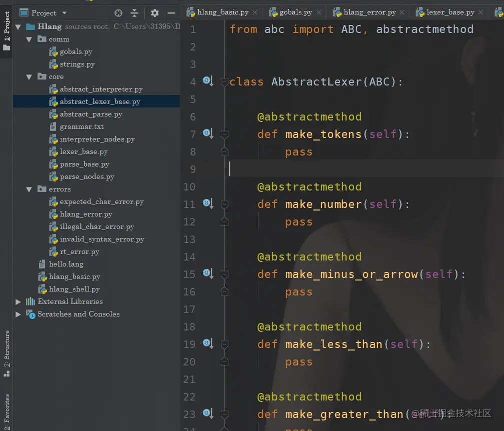Click line number 13 in gutter
This screenshot has width=504, height=431.
tap(189, 239)
